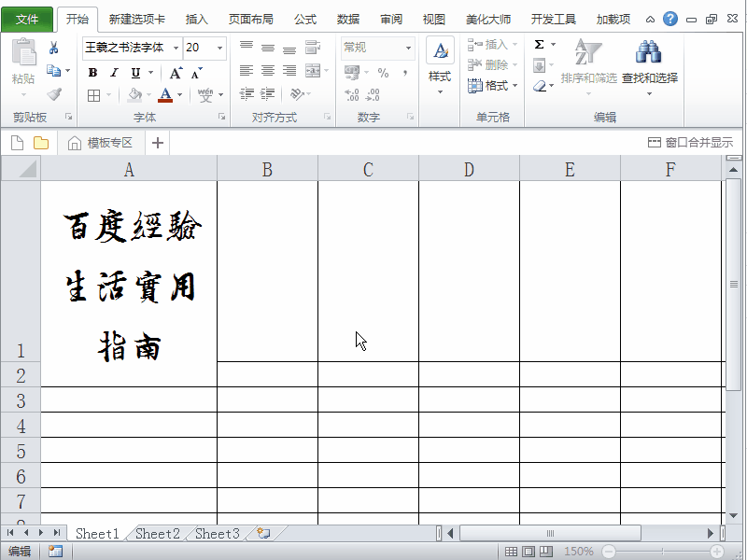Toggle italic formatting
Viewport: 747px width, 560px height.
114,73
